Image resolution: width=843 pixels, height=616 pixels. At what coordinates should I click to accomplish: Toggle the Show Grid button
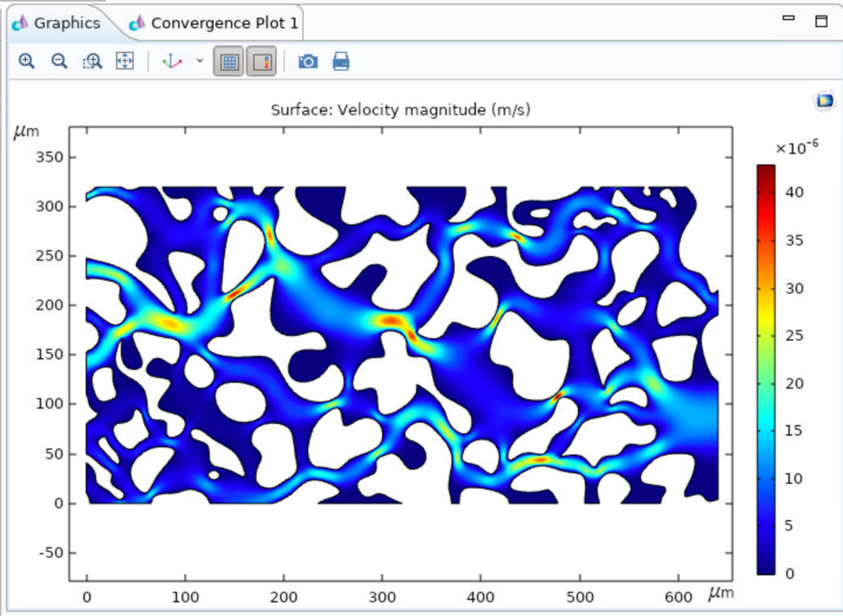(228, 61)
